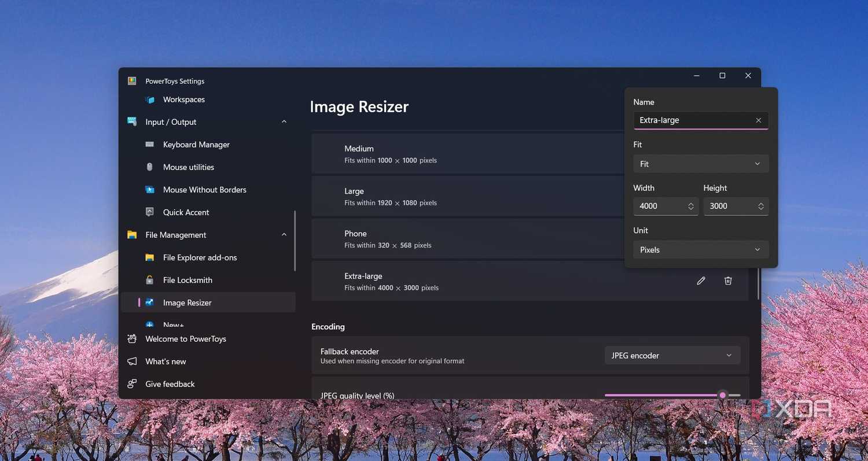Image resolution: width=868 pixels, height=461 pixels.
Task: Click the Welcome to PowerToys icon
Action: click(132, 339)
